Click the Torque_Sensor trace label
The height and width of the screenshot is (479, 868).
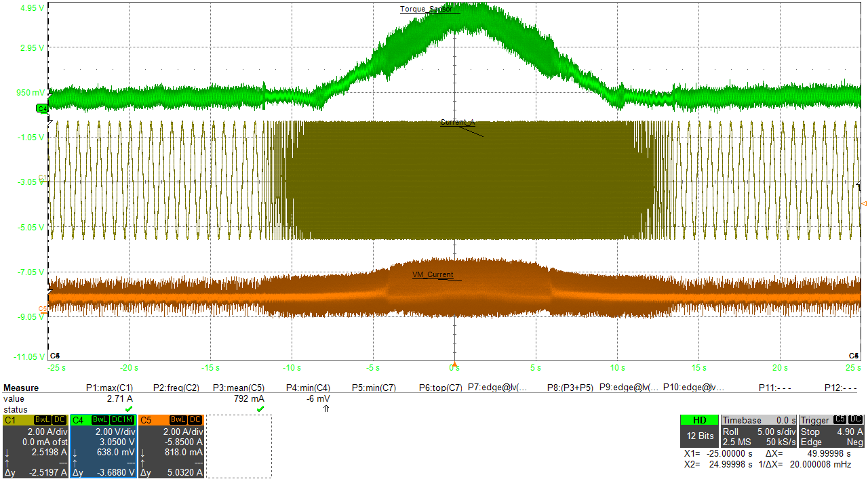click(426, 9)
